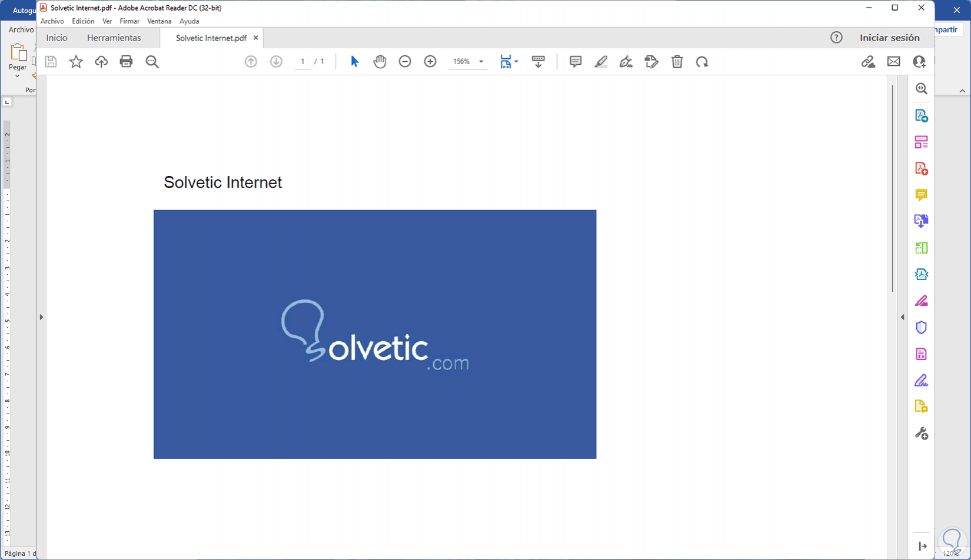Open the find text search tool

(152, 62)
